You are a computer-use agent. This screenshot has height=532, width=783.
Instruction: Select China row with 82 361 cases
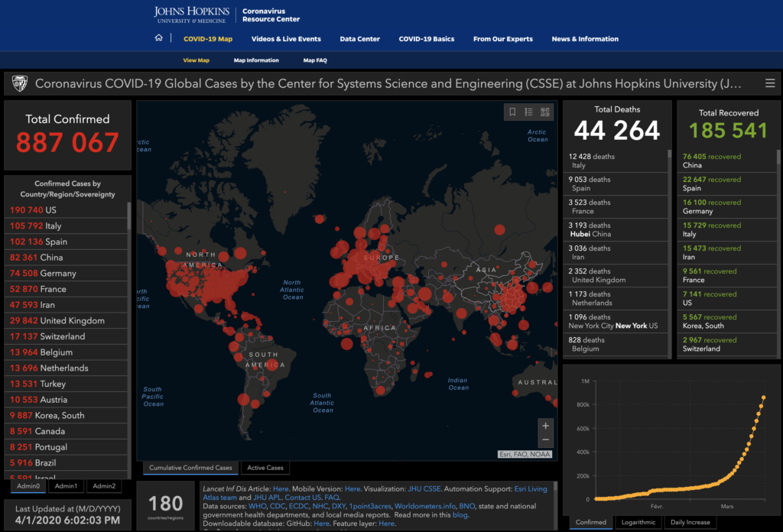66,258
